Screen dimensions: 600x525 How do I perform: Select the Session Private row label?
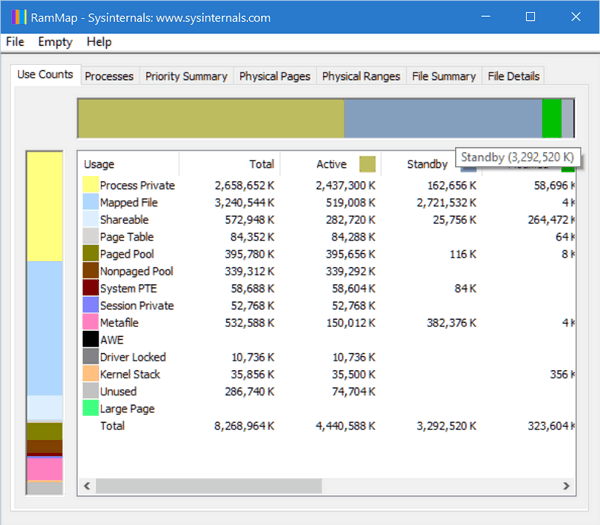pos(137,306)
